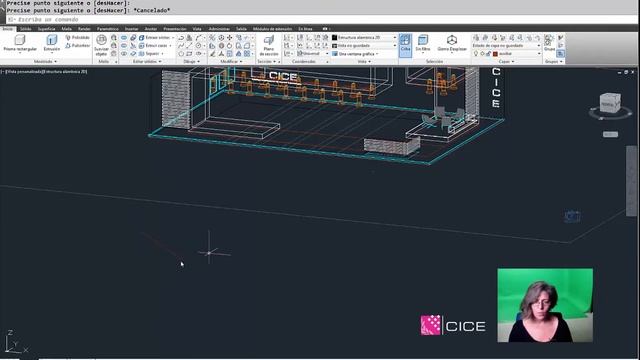640x360 pixels.
Task: Click the [Vista personalizada] viewport label
Action: [x=23, y=72]
